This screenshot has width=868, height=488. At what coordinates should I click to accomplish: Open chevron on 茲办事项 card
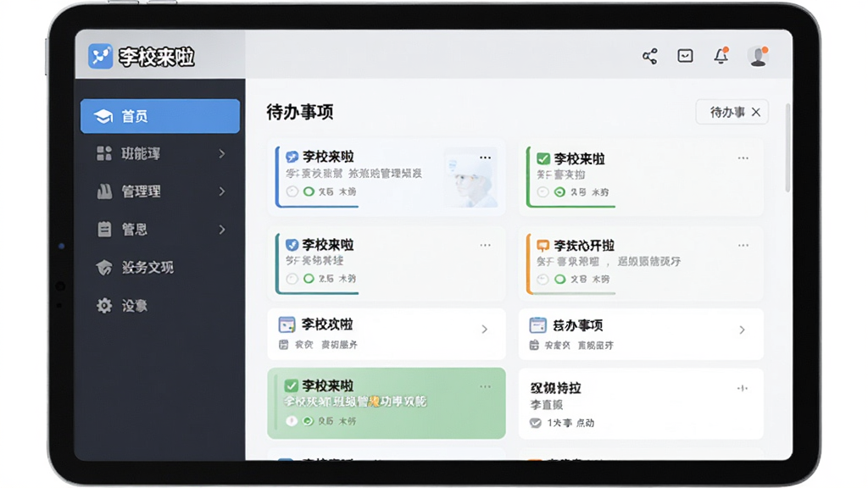click(x=743, y=330)
